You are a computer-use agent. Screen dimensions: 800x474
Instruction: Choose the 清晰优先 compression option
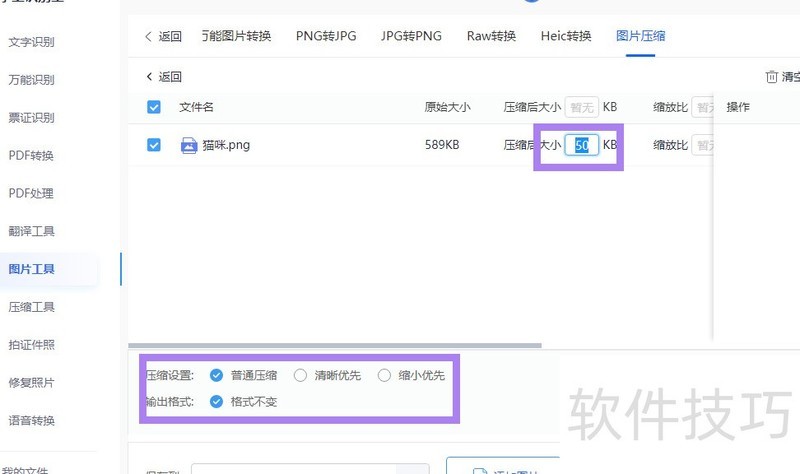(x=300, y=376)
